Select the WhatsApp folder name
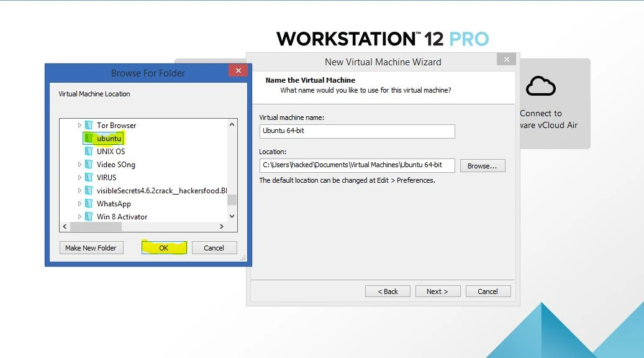Viewport: 644px width, 358px height. point(114,204)
